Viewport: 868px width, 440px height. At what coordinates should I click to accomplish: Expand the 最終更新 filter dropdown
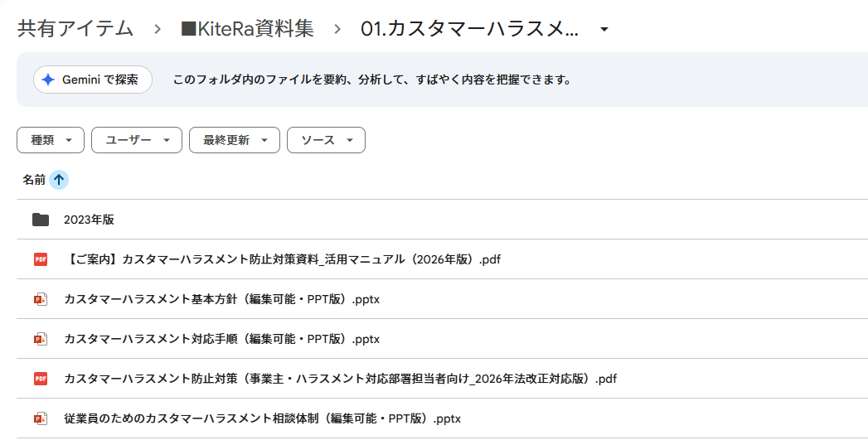[x=234, y=140]
